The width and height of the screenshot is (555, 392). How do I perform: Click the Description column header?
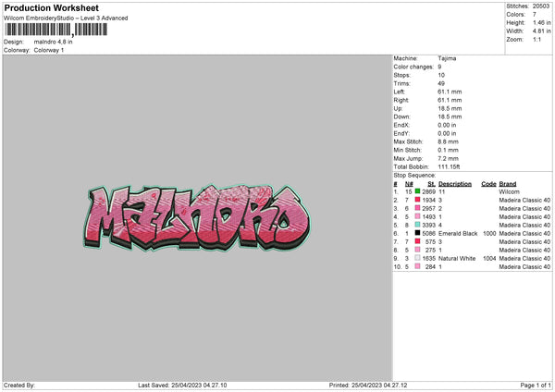pyautogui.click(x=455, y=184)
